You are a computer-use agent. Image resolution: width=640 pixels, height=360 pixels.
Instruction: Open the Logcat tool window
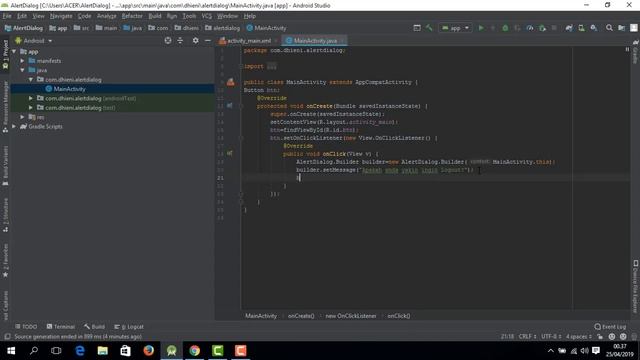[x=129, y=327]
